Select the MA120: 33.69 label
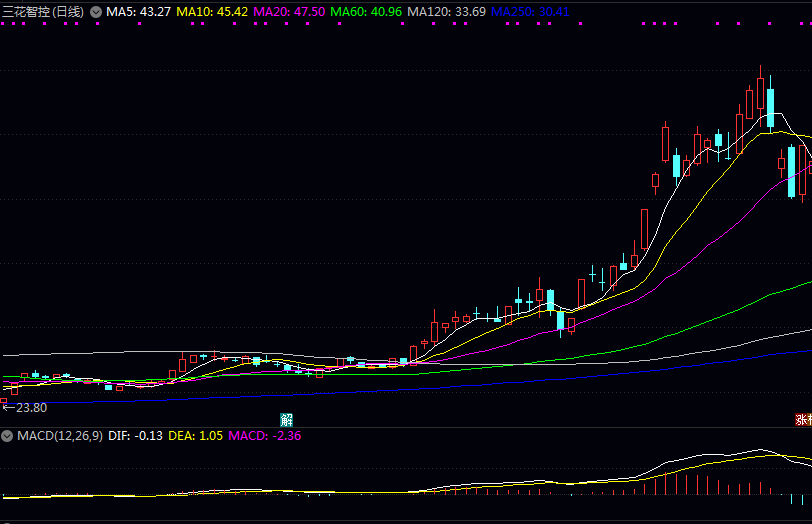The height and width of the screenshot is (524, 812). point(446,12)
